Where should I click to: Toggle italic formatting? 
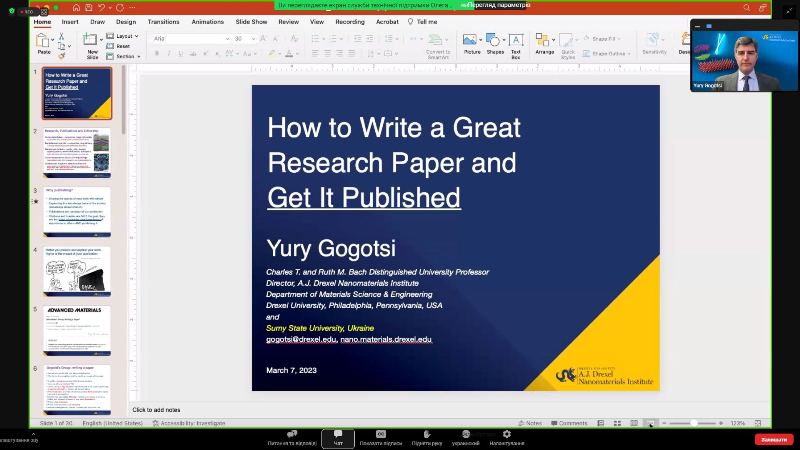point(169,53)
